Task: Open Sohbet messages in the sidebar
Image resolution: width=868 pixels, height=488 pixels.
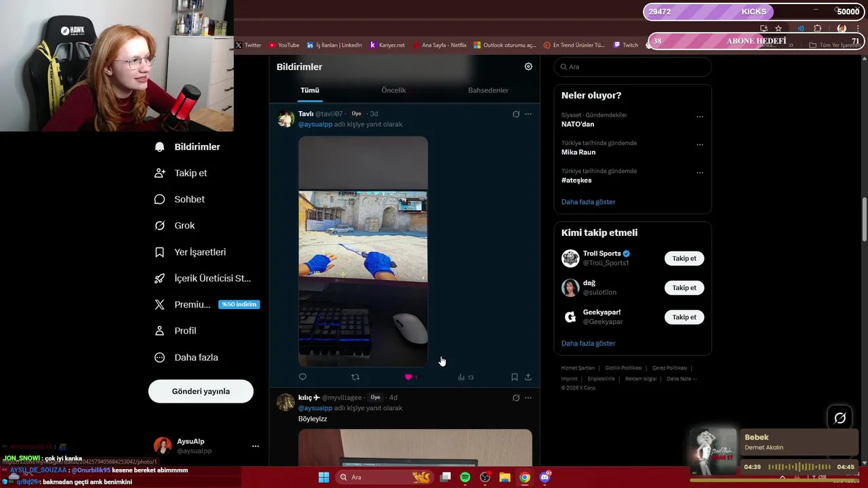Action: [180, 199]
